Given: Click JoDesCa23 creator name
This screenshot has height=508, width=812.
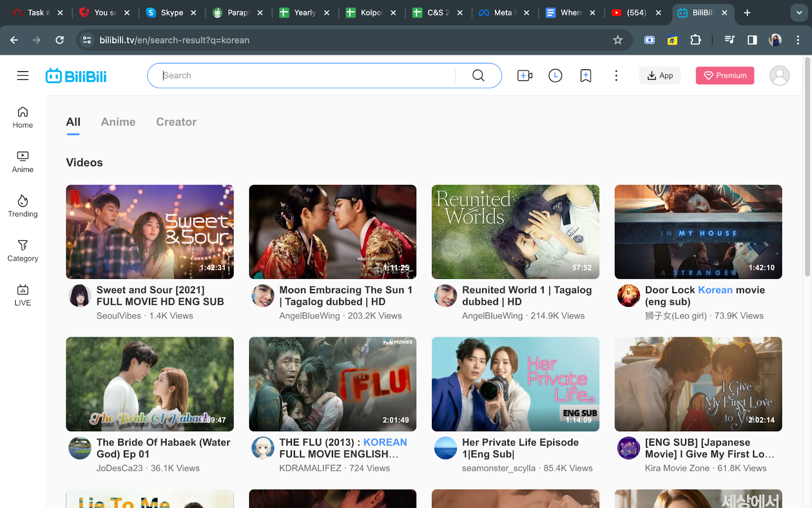Looking at the screenshot, I should 120,468.
